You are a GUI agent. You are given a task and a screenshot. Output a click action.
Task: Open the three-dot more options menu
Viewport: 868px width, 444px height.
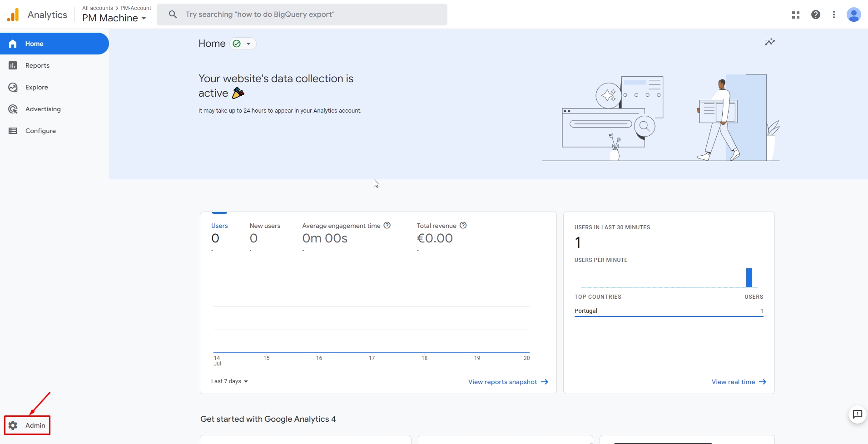(x=834, y=15)
